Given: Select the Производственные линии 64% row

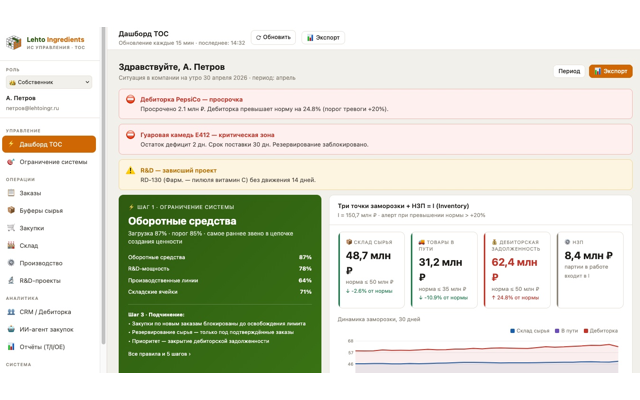Looking at the screenshot, I should (x=220, y=280).
